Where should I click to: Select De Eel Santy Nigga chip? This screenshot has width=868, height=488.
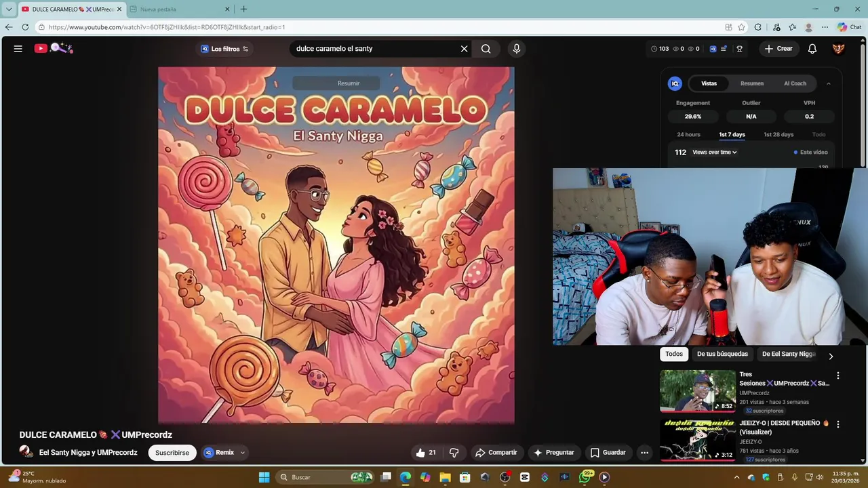point(789,354)
